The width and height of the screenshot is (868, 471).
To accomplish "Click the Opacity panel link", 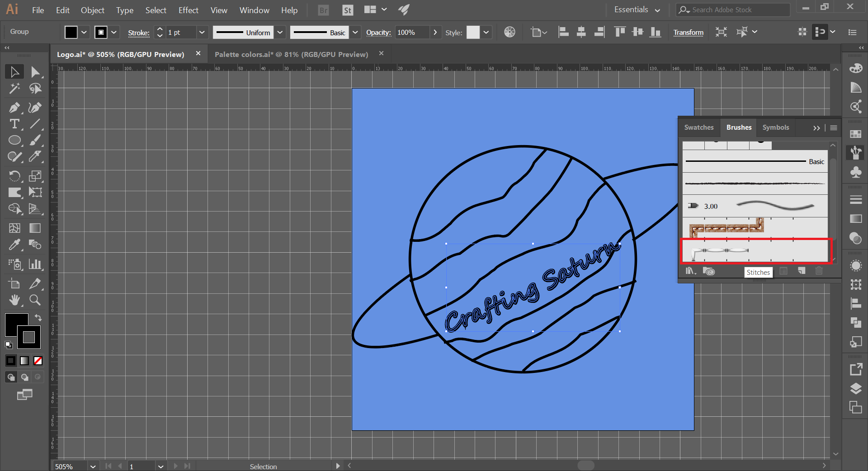I will tap(378, 33).
